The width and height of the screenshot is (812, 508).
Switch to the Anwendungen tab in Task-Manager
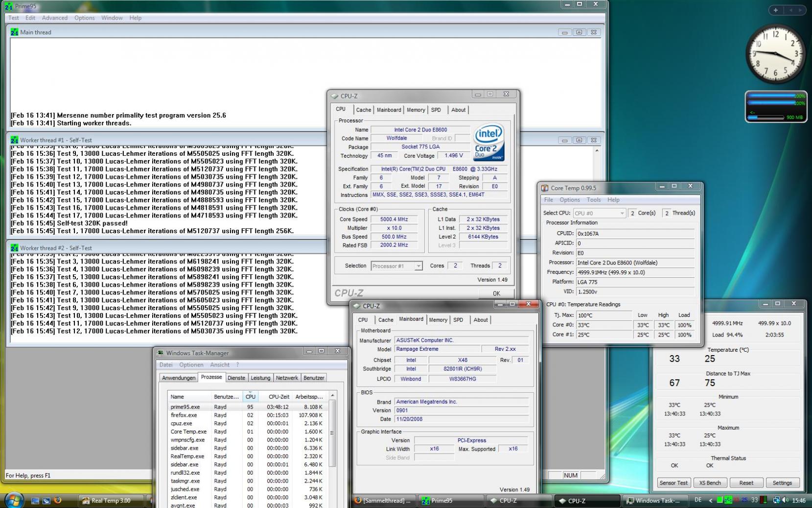point(179,378)
